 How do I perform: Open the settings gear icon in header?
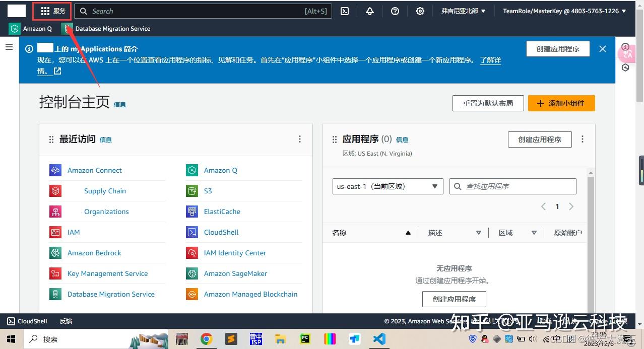420,11
